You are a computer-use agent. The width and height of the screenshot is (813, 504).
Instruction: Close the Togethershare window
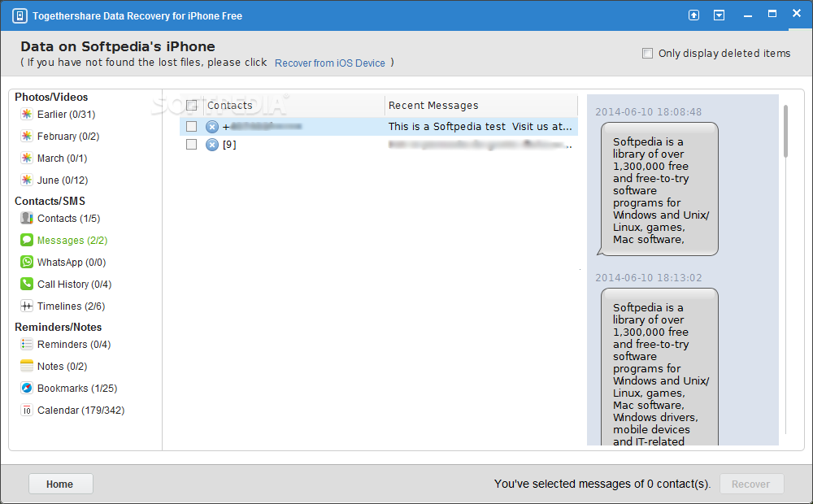(797, 13)
